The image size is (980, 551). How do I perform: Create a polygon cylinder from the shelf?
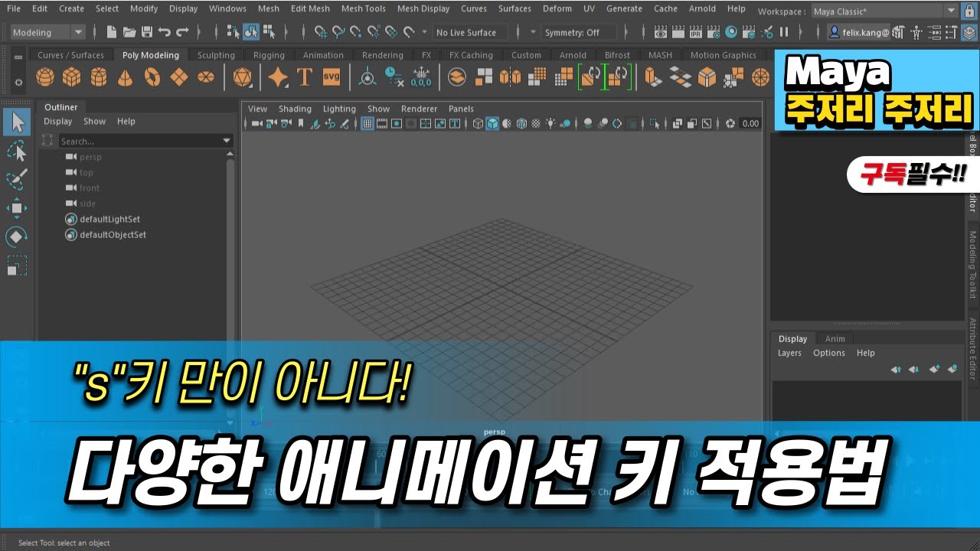pos(98,77)
